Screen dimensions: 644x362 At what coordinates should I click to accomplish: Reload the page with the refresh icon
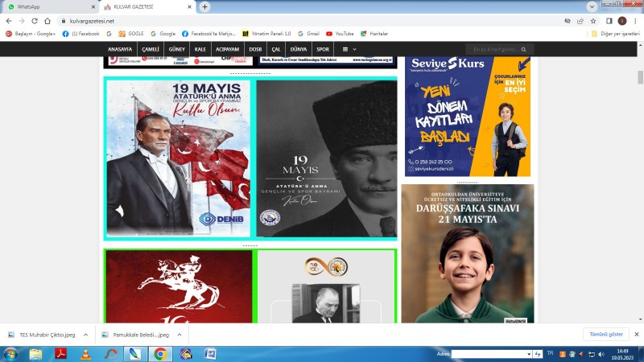pos(35,20)
